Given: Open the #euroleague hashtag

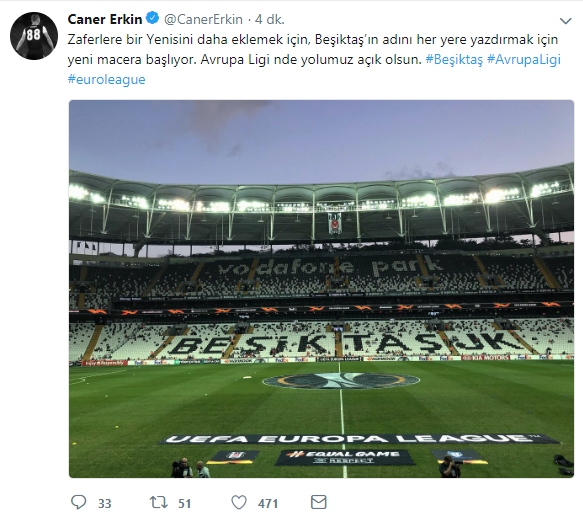Looking at the screenshot, I should [106, 80].
